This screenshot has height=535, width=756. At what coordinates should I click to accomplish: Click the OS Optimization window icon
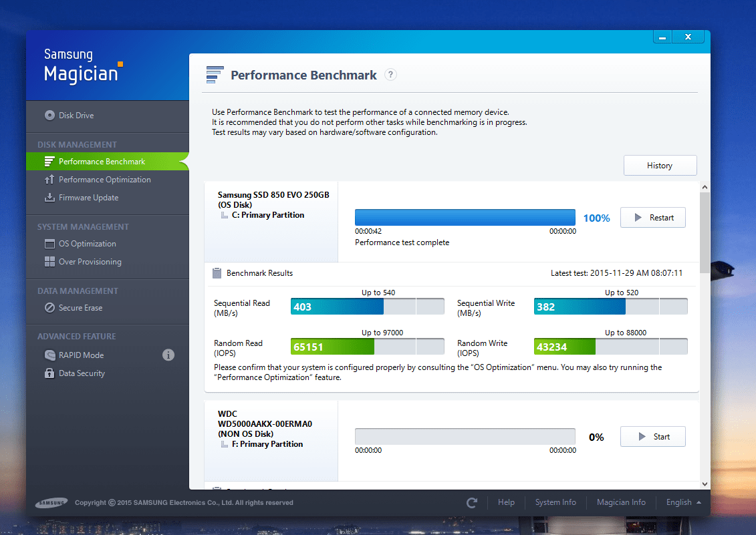point(49,244)
